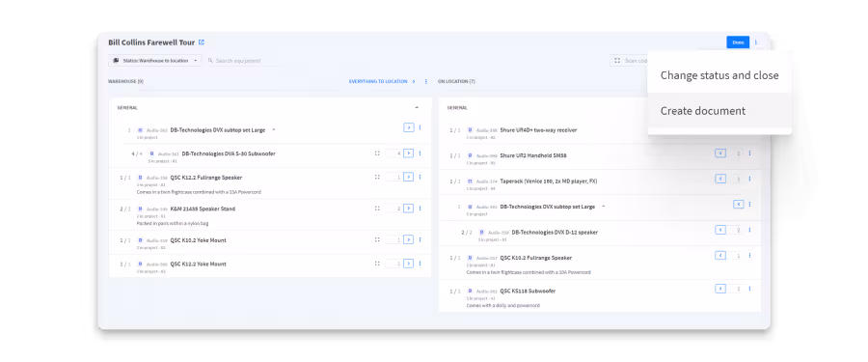Open the Status: Warehouse to location dropdown

pyautogui.click(x=155, y=61)
